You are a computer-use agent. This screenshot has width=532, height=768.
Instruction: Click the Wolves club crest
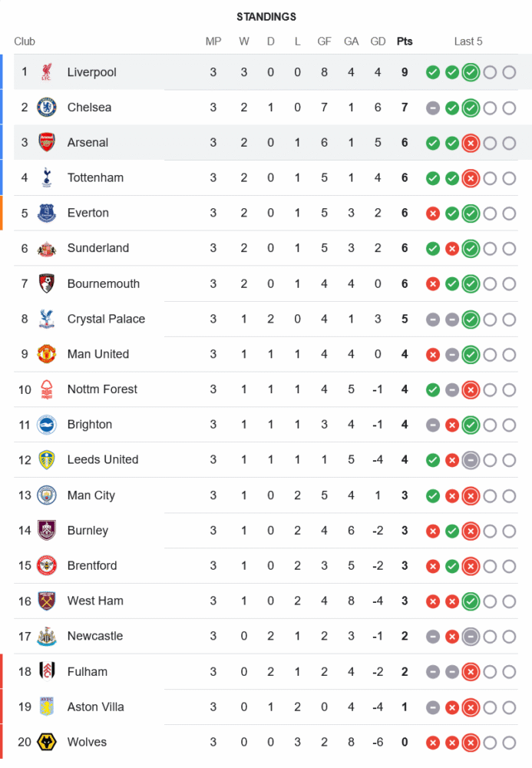[x=47, y=742]
